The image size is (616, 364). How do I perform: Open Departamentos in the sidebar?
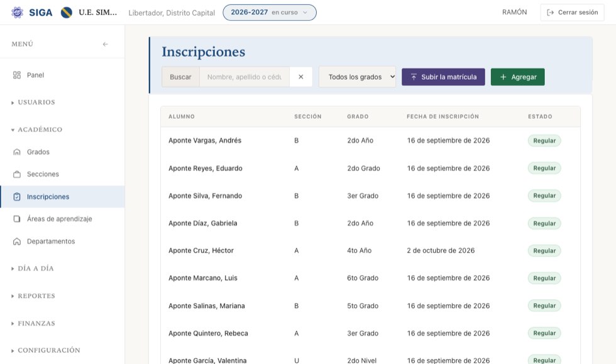click(62, 241)
